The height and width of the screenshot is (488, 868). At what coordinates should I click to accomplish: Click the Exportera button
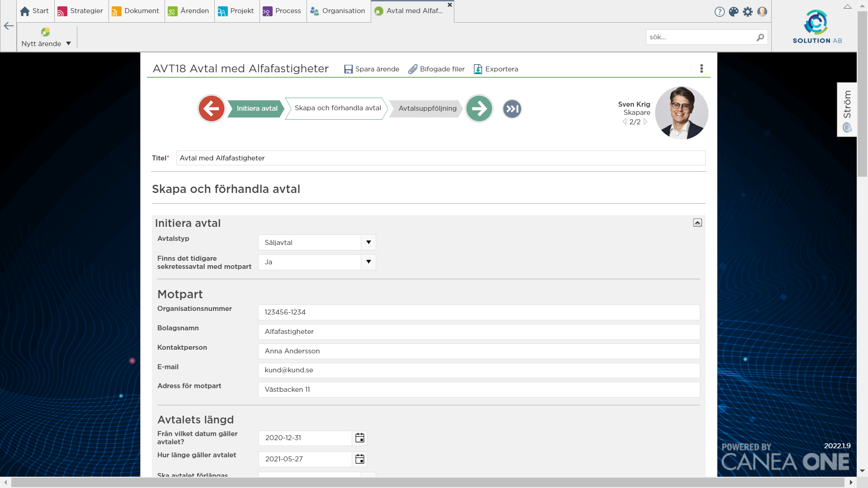tap(496, 69)
